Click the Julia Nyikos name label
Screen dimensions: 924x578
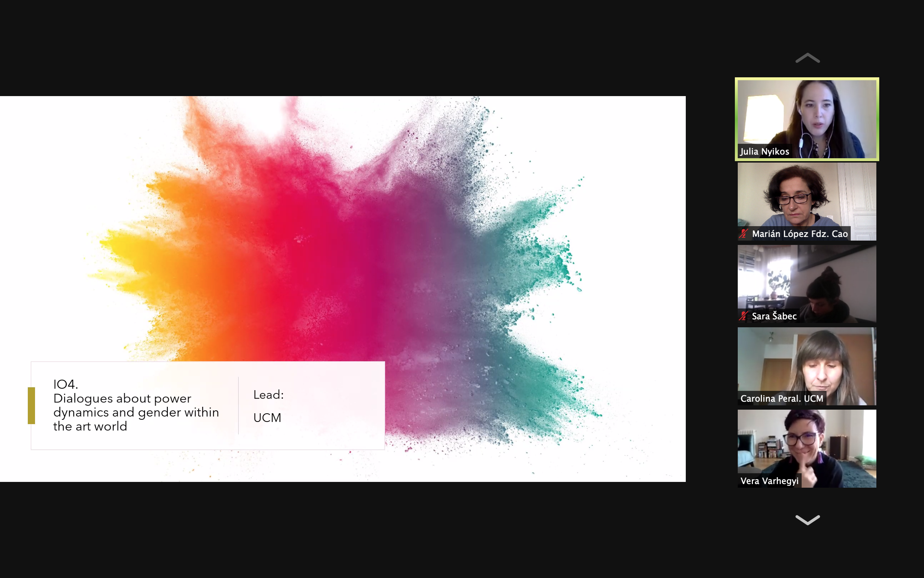coord(764,151)
